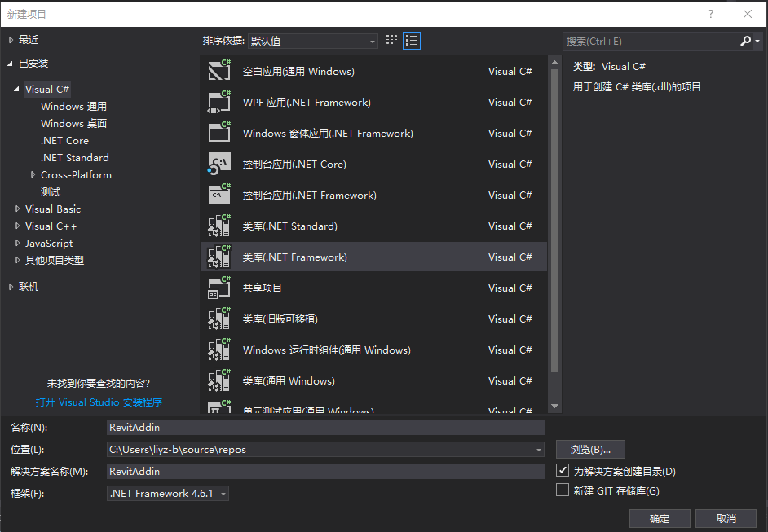Image resolution: width=768 pixels, height=532 pixels.
Task: Click the 控制台应用(.NET Framework) template icon
Action: pos(219,194)
